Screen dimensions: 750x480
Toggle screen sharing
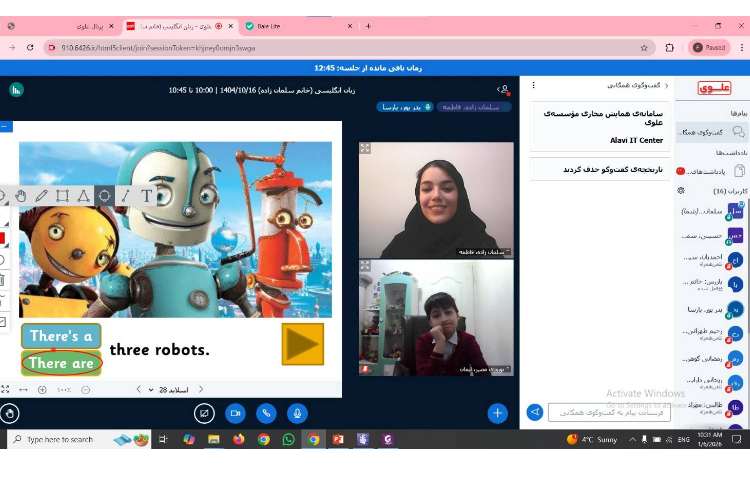(204, 414)
